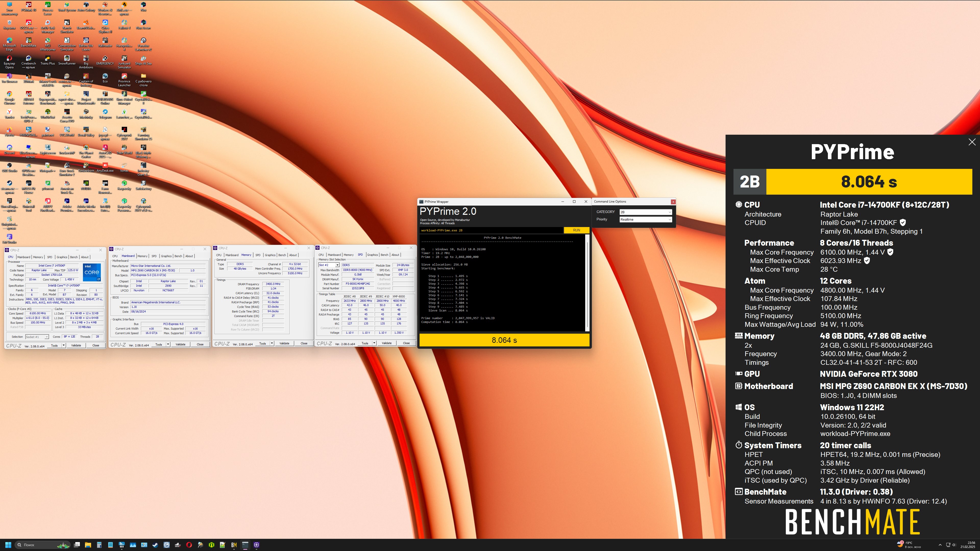Click Close in CPU-Z SPD-tab window
This screenshot has height=551, width=980.
point(406,343)
